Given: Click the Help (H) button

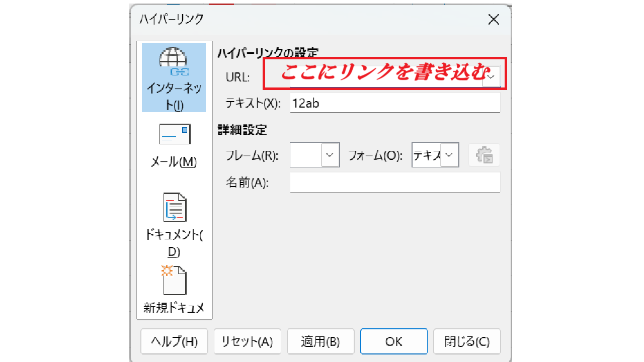Looking at the screenshot, I should click(x=175, y=342).
